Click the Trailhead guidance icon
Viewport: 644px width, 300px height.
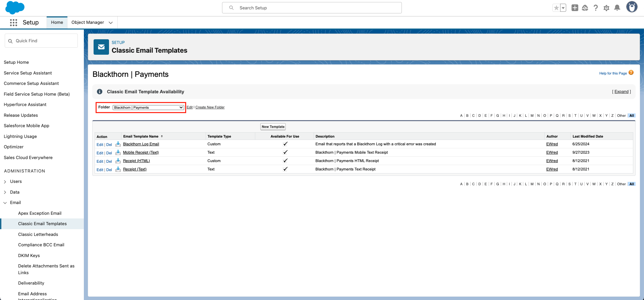tap(585, 8)
